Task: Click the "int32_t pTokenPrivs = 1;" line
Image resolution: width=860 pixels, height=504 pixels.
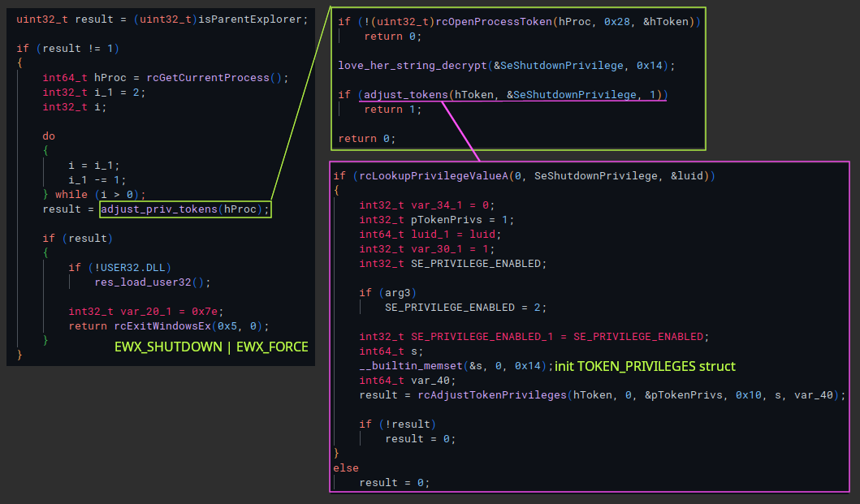Action: click(x=437, y=219)
